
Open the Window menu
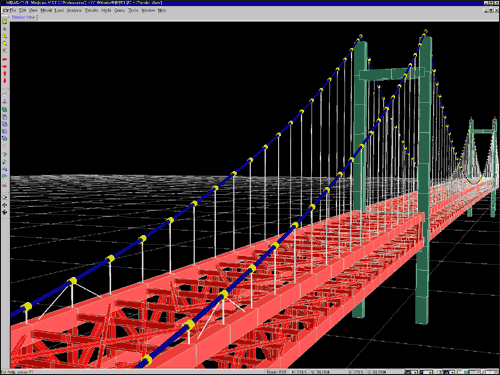[x=148, y=10]
